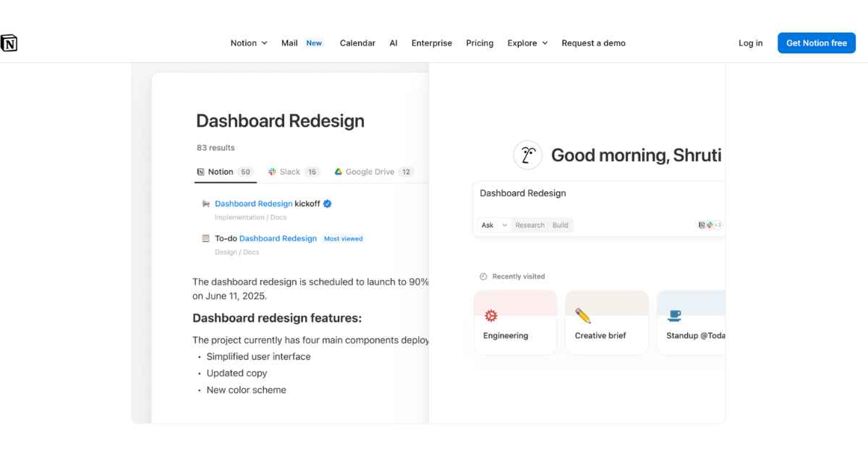Click the Google Drive logo icon
Screen dimensions: 868x454
338,172
